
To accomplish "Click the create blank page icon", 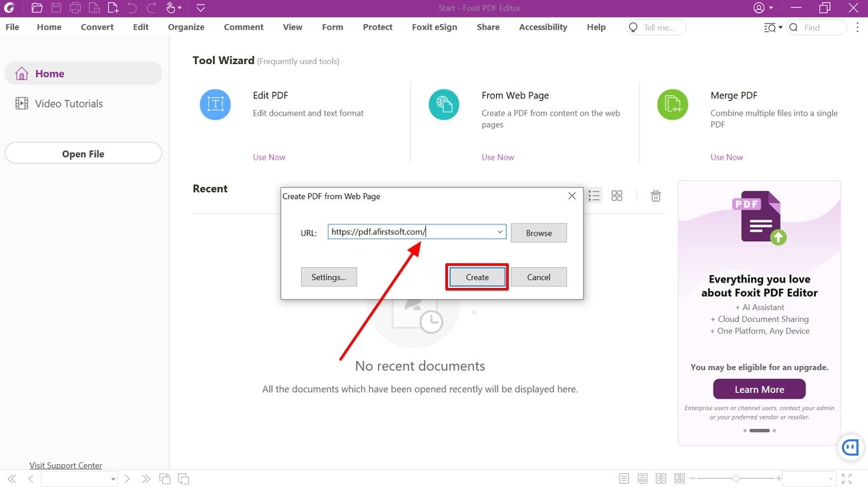I will point(113,8).
